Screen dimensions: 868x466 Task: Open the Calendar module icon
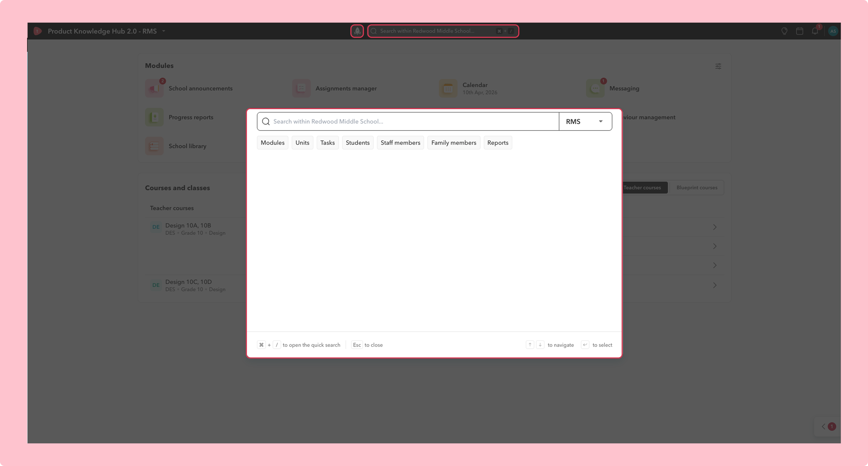448,88
